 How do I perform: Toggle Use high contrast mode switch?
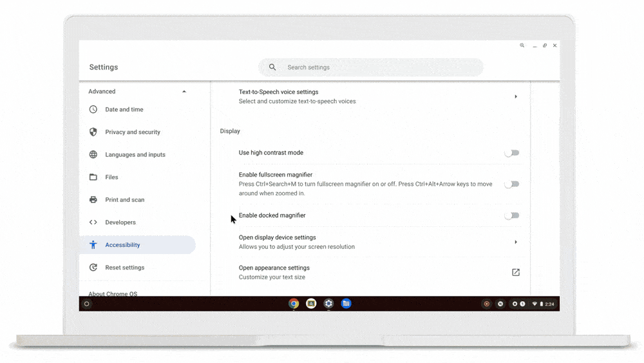pyautogui.click(x=512, y=153)
